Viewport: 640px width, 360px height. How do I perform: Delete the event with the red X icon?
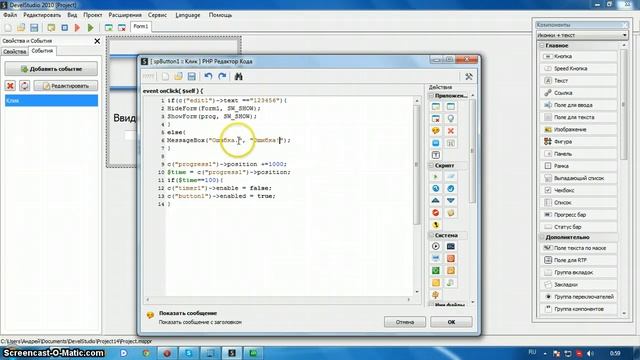click(10, 86)
